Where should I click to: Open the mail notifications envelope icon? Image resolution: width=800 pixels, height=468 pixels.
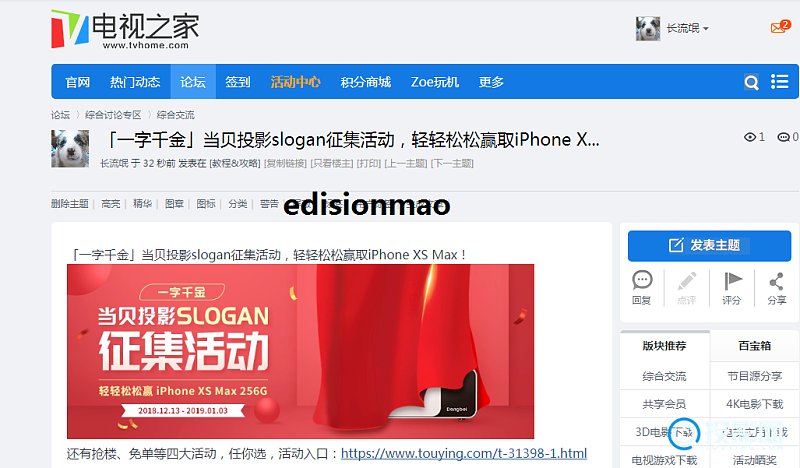tap(780, 27)
